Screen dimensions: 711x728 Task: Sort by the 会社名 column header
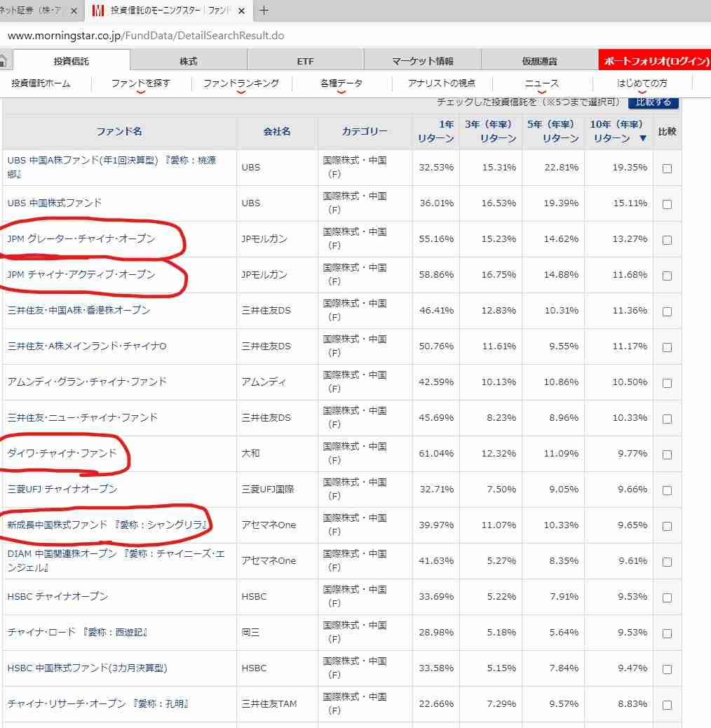[277, 131]
